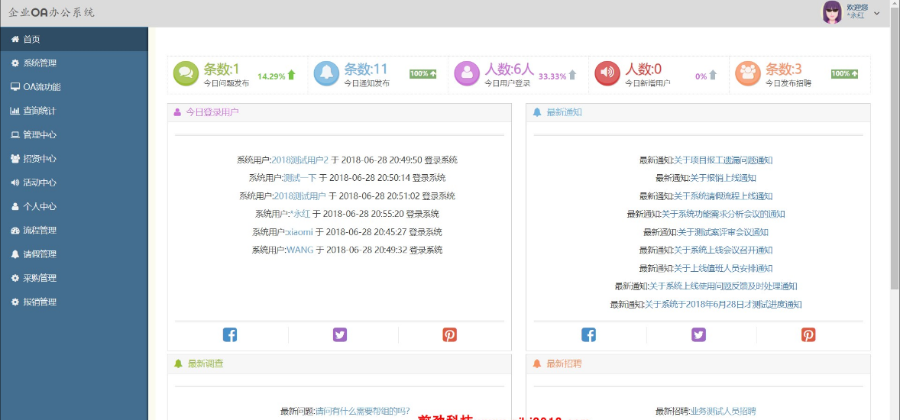Open notice 关于报销上线通知
The height and width of the screenshot is (420, 900).
(x=723, y=178)
